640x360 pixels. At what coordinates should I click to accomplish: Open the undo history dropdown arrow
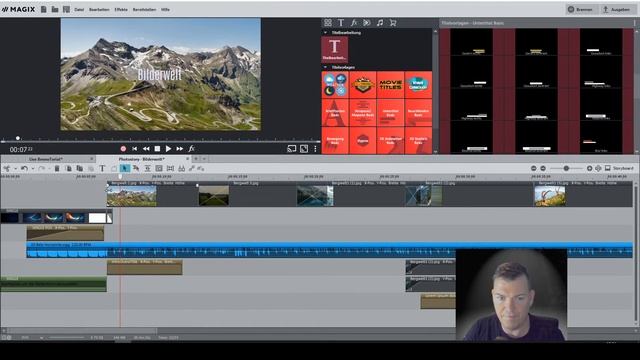click(33, 169)
